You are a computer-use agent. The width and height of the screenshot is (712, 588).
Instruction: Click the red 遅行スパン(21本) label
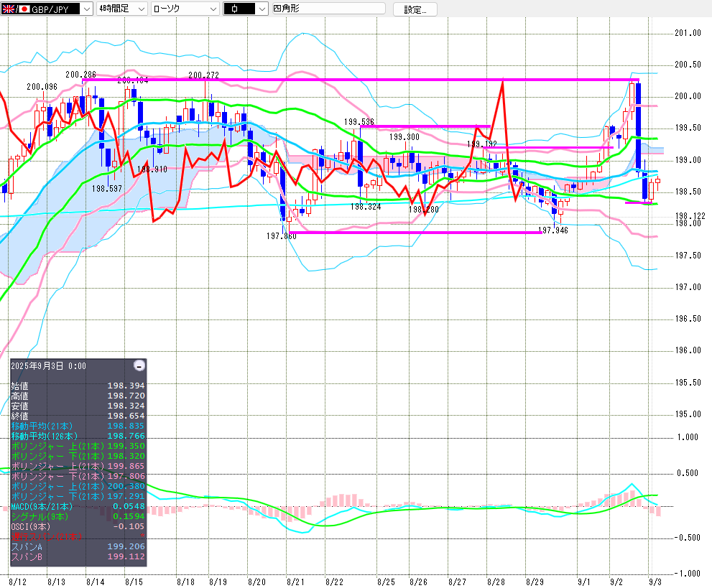[x=47, y=536]
